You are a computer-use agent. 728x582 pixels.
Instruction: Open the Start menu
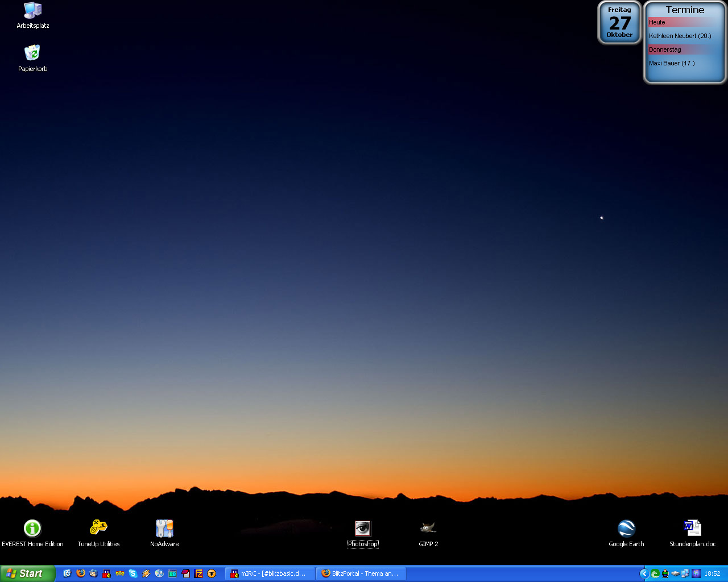[27, 573]
